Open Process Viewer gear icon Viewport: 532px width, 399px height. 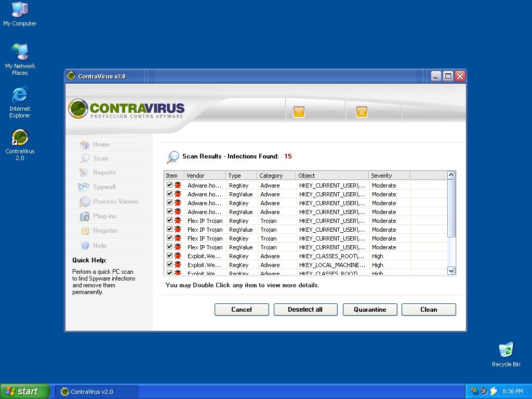[x=85, y=202]
